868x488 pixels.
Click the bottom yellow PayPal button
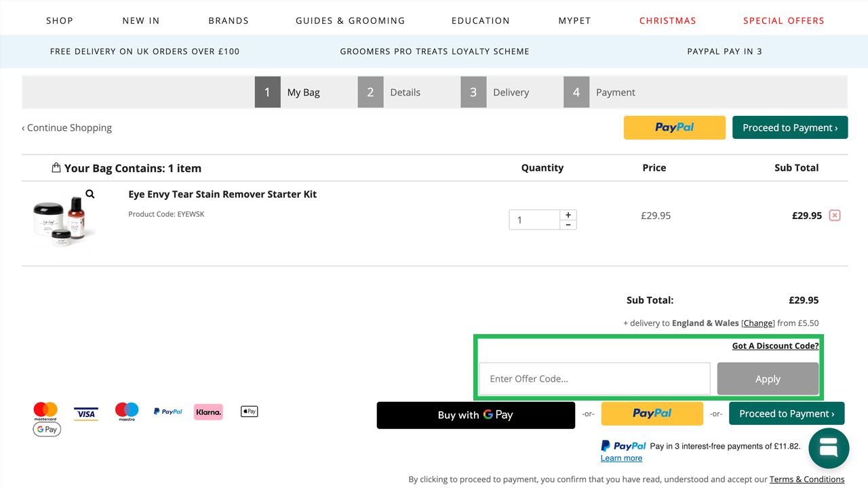[x=652, y=413]
